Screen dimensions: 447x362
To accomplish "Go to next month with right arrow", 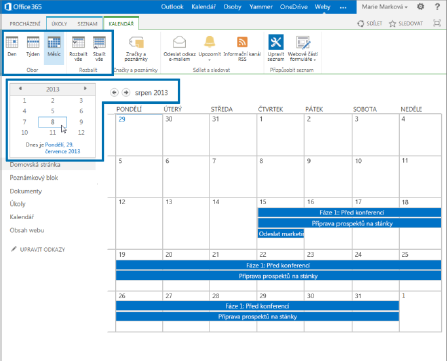I will [x=126, y=92].
